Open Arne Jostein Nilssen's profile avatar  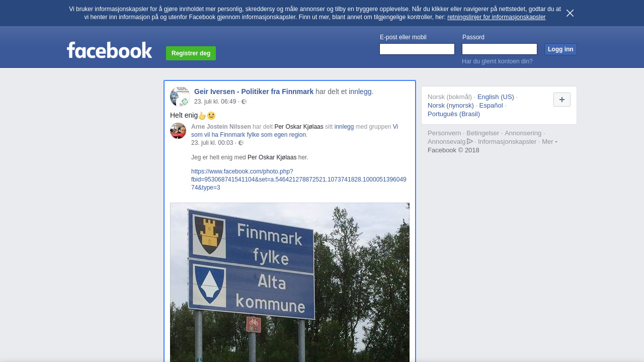[178, 131]
